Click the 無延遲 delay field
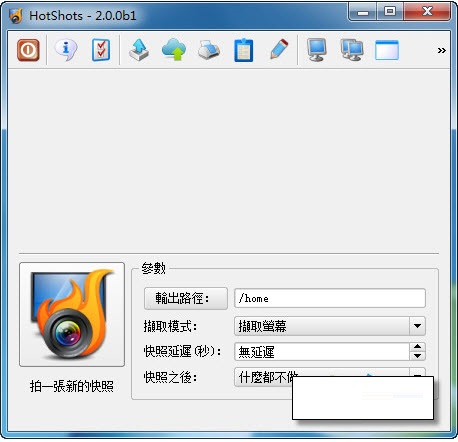This screenshot has height=442, width=458. [322, 352]
